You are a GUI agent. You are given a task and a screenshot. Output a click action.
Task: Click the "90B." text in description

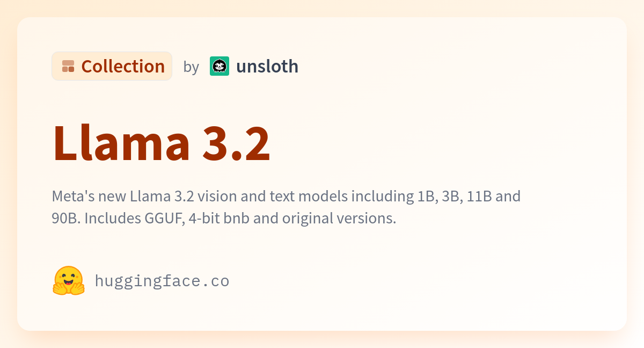pos(66,219)
